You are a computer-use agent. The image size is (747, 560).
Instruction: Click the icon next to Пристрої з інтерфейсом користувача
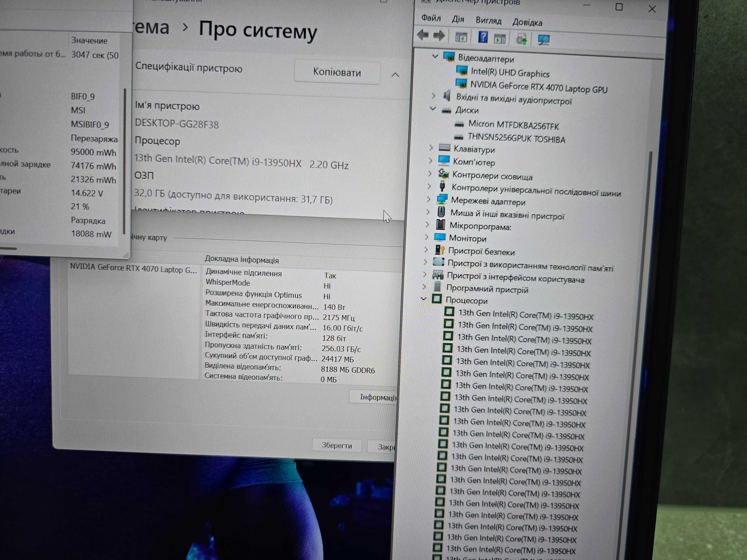(x=438, y=275)
